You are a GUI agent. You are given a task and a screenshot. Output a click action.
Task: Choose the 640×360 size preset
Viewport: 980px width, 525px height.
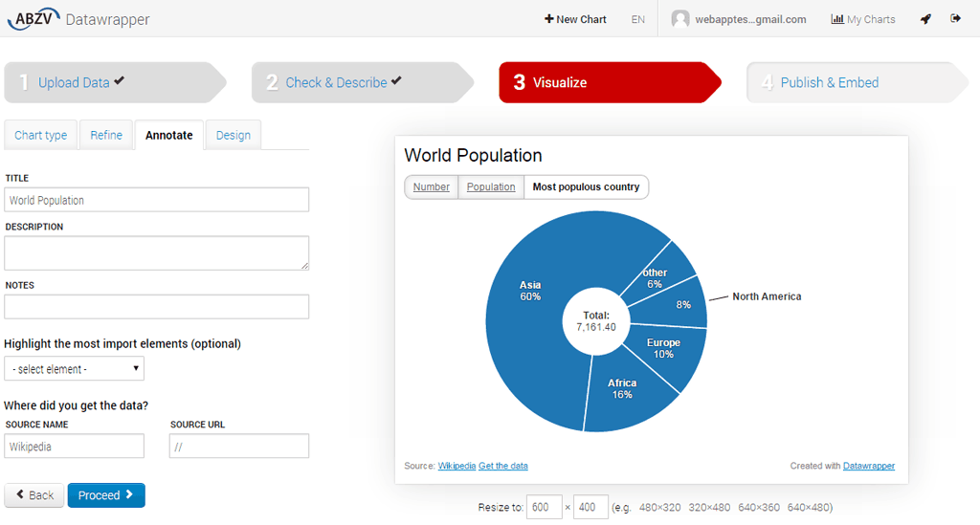759,508
